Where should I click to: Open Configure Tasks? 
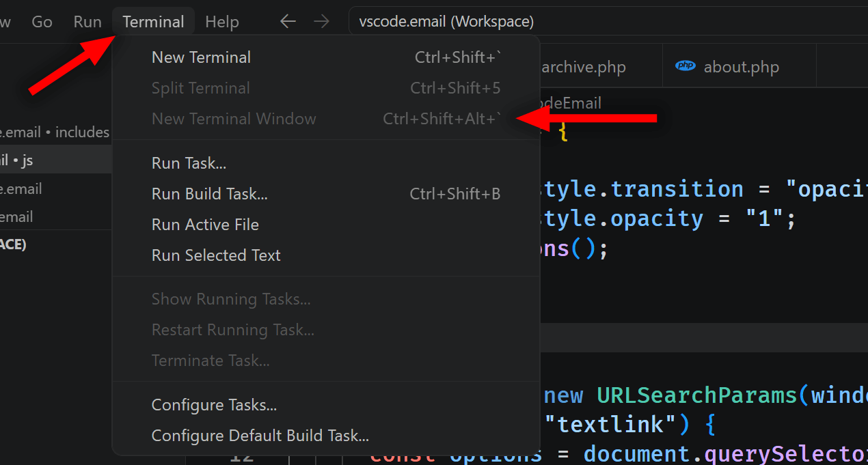[214, 404]
